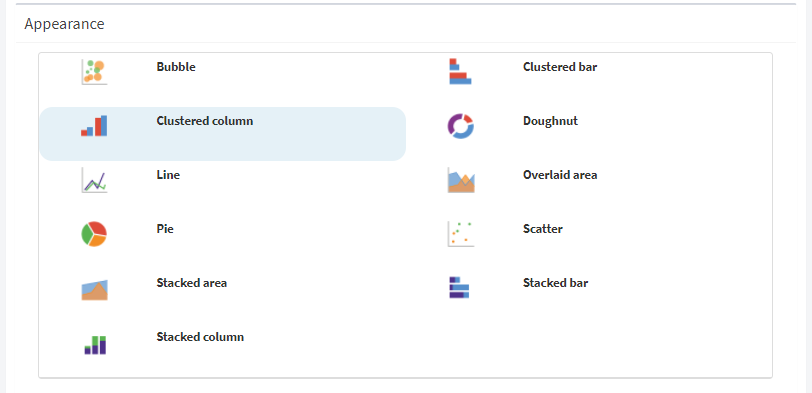Click the Stacked column label
Screen dimensions: 812x393
tap(200, 337)
